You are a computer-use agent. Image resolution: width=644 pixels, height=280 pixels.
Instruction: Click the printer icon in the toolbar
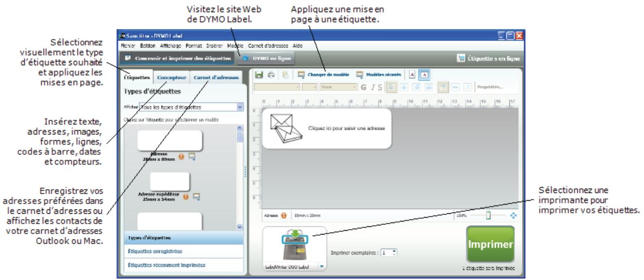(271, 75)
